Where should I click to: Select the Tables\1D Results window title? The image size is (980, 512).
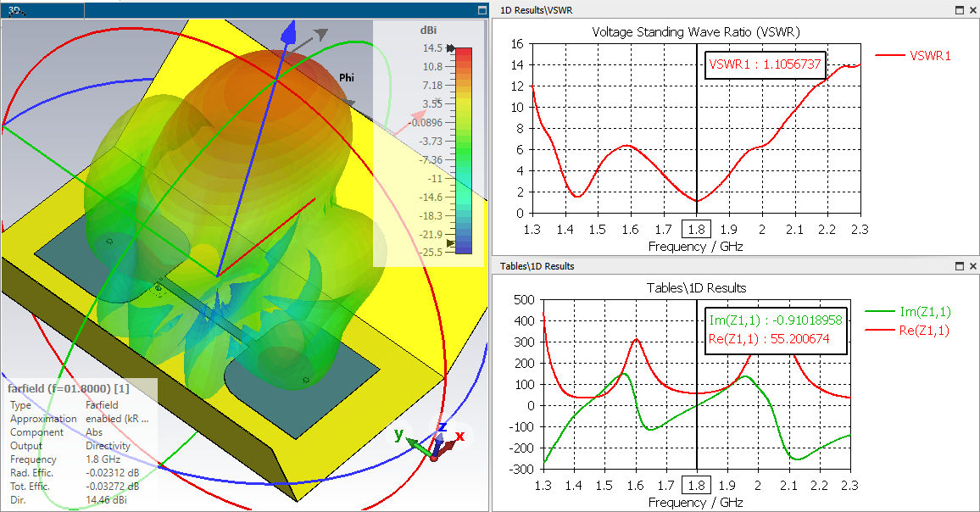point(537,265)
